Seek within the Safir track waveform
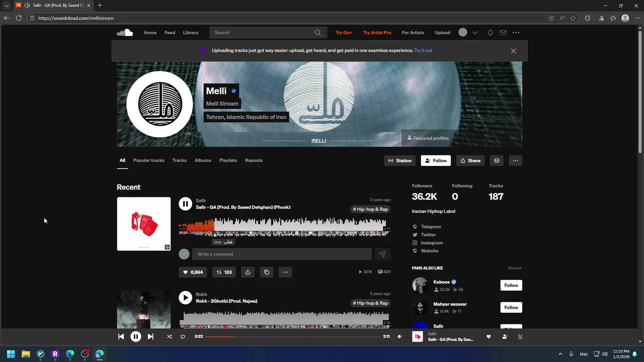This screenshot has height=362, width=644. (284, 227)
